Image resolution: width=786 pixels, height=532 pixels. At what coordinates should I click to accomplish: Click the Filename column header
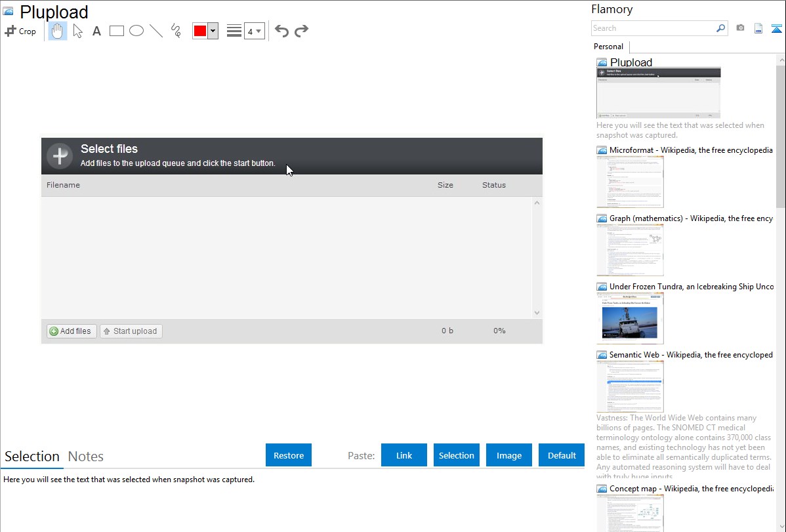click(x=63, y=185)
